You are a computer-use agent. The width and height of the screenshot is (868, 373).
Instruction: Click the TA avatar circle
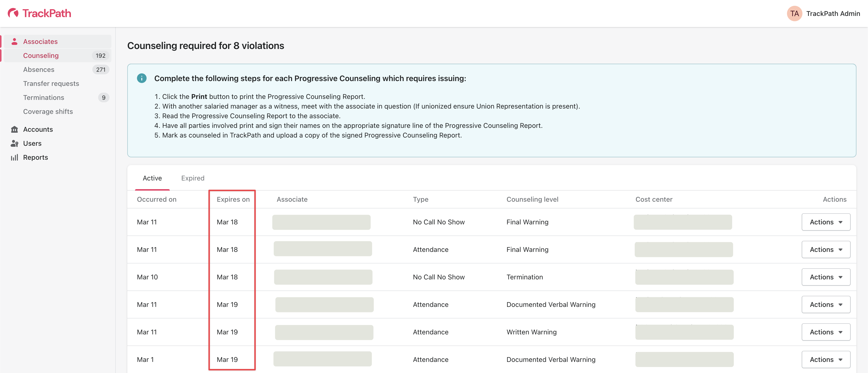pyautogui.click(x=794, y=14)
